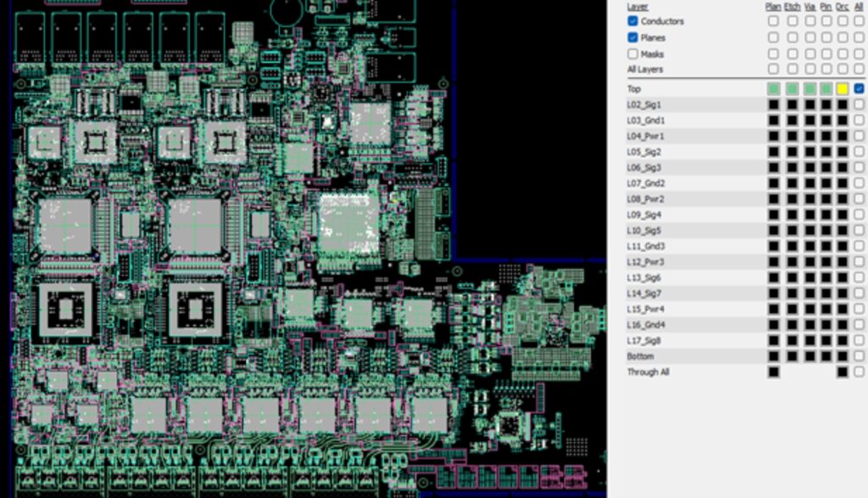
Task: Click L09_Sig4 Etch black swatch
Action: click(x=793, y=215)
